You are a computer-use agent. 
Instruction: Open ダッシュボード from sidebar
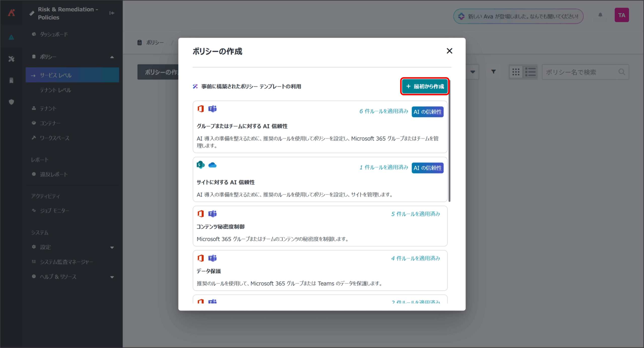(54, 34)
